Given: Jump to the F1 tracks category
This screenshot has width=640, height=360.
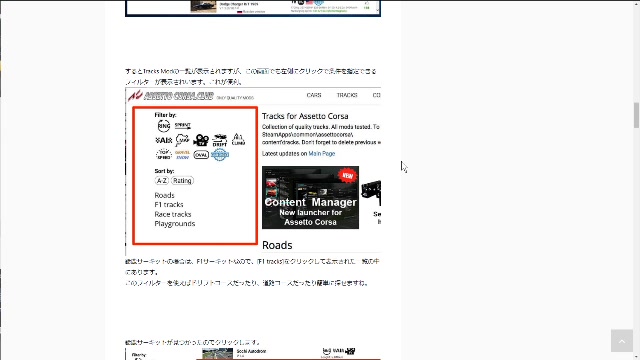Looking at the screenshot, I should pos(169,205).
